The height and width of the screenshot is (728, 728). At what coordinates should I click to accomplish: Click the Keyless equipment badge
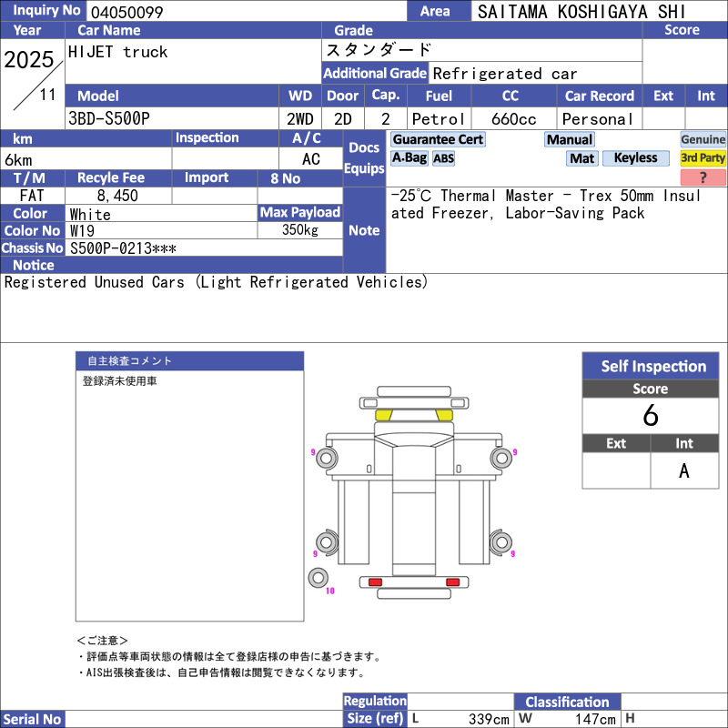click(x=635, y=157)
